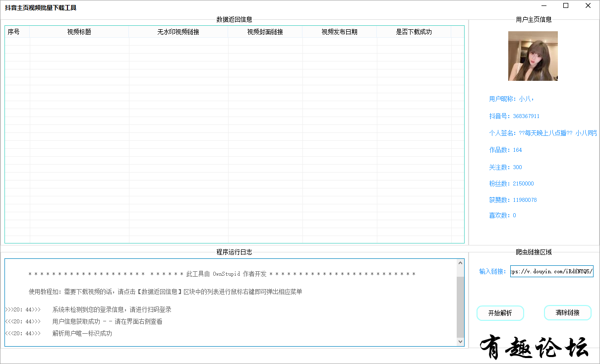The height and width of the screenshot is (364, 600).
Task: Select the 个人签名 signature line
Action: [x=543, y=133]
